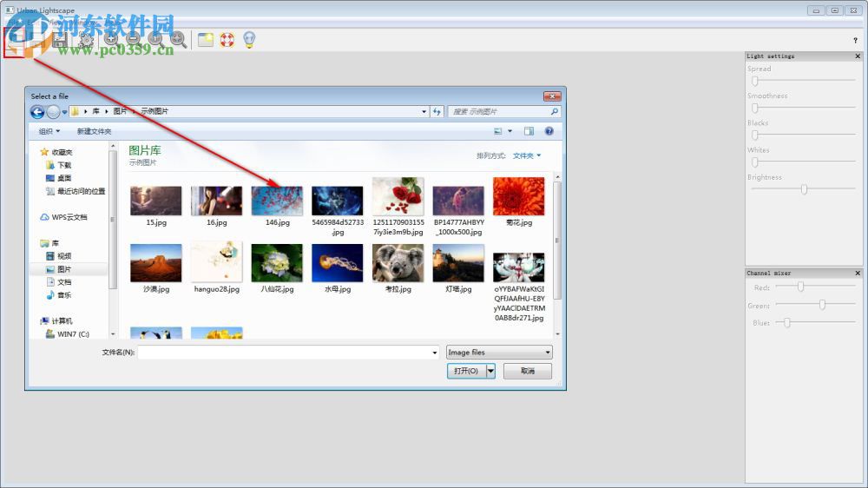Viewport: 868px width, 488px height.
Task: Click 库 in the breadcrumb path
Action: [x=95, y=111]
